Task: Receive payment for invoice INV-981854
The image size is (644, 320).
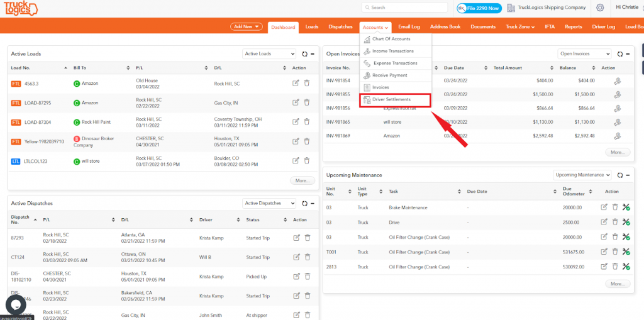Action: tap(616, 81)
